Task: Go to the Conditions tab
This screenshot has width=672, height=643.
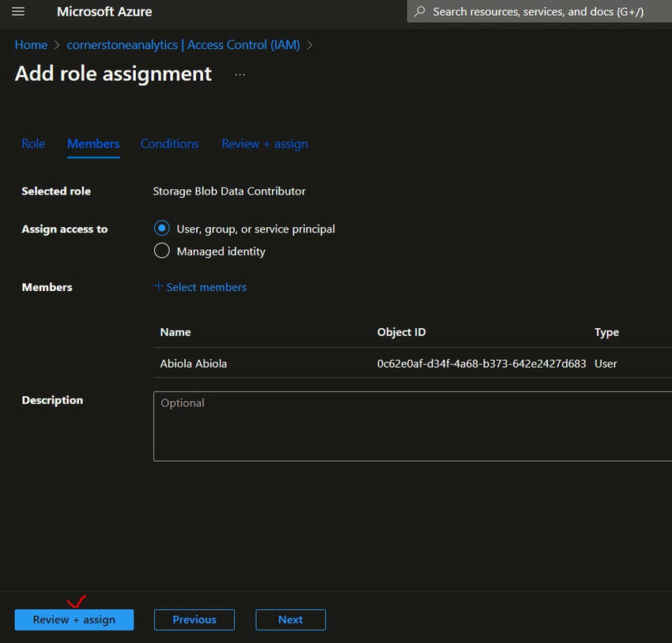Action: pos(169,144)
